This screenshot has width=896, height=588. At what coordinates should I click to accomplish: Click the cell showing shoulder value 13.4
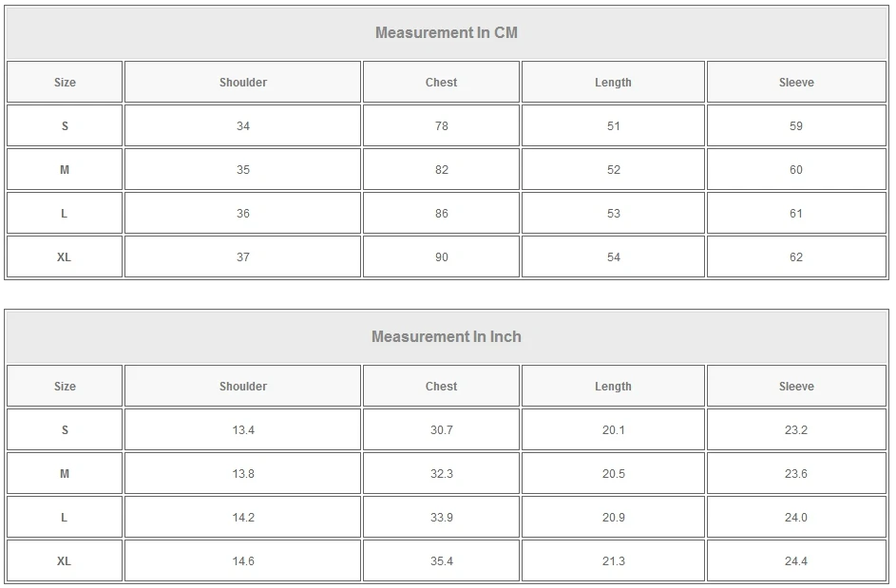point(243,430)
